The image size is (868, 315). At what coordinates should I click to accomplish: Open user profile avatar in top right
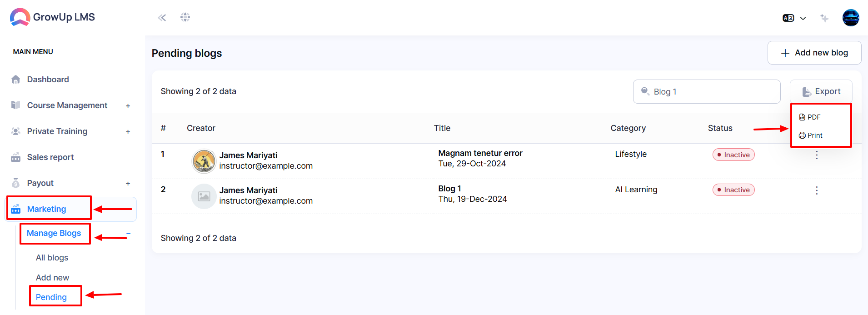[851, 18]
